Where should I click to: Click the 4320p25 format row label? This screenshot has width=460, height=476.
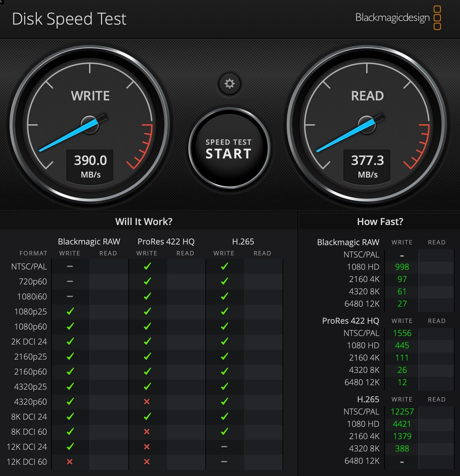point(30,387)
